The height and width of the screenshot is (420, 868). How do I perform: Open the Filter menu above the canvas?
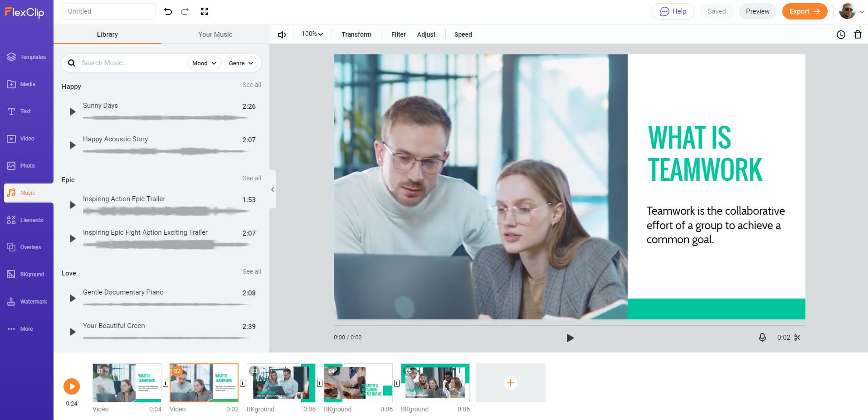click(398, 34)
